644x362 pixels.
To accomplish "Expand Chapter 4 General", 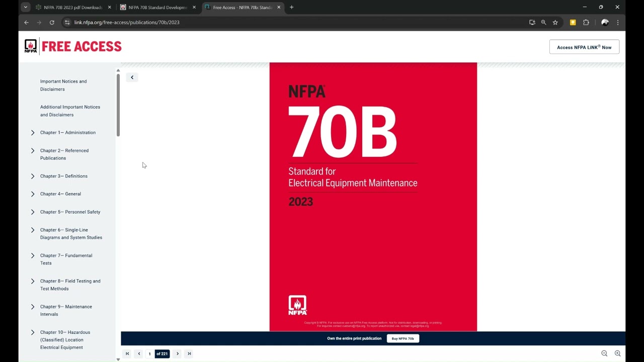I will tap(33, 194).
